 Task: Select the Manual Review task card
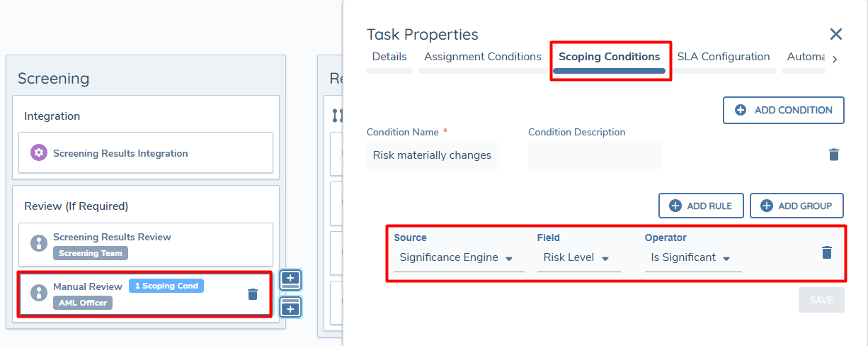[144, 294]
